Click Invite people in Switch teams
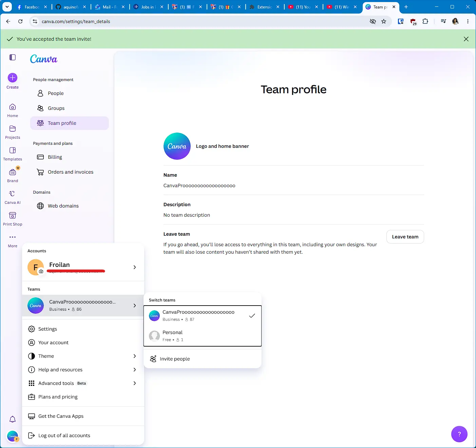 [203, 359]
